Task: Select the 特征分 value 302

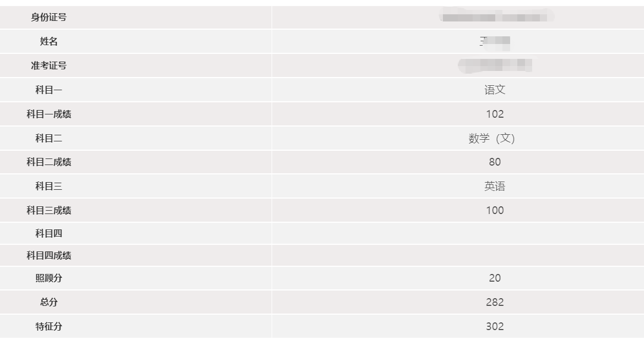Action: [495, 327]
